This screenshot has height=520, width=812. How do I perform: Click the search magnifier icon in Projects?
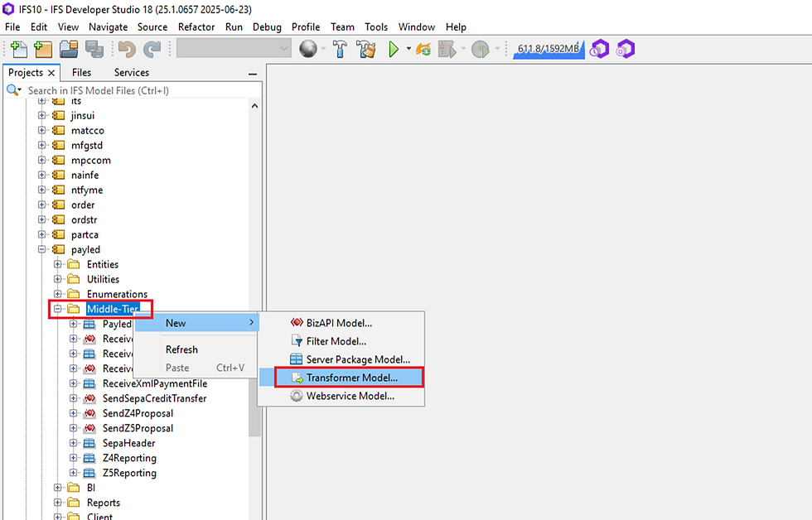(x=12, y=90)
